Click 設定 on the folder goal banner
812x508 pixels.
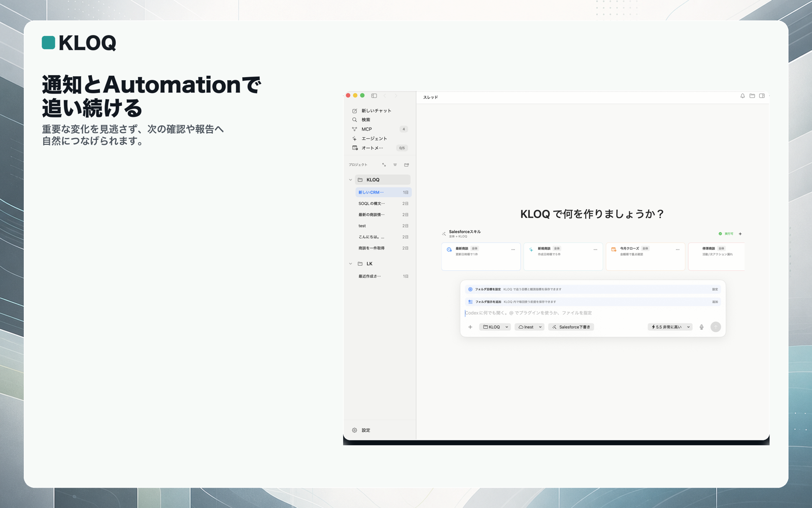(715, 289)
